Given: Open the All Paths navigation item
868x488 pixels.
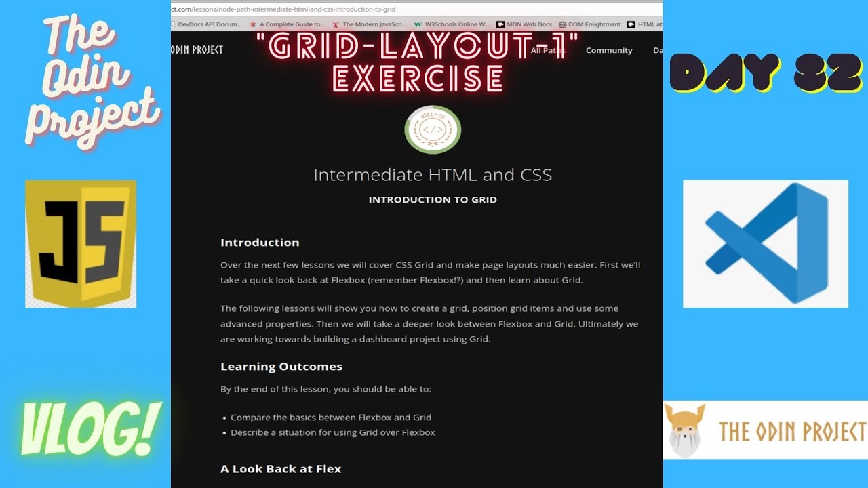Looking at the screenshot, I should (548, 50).
